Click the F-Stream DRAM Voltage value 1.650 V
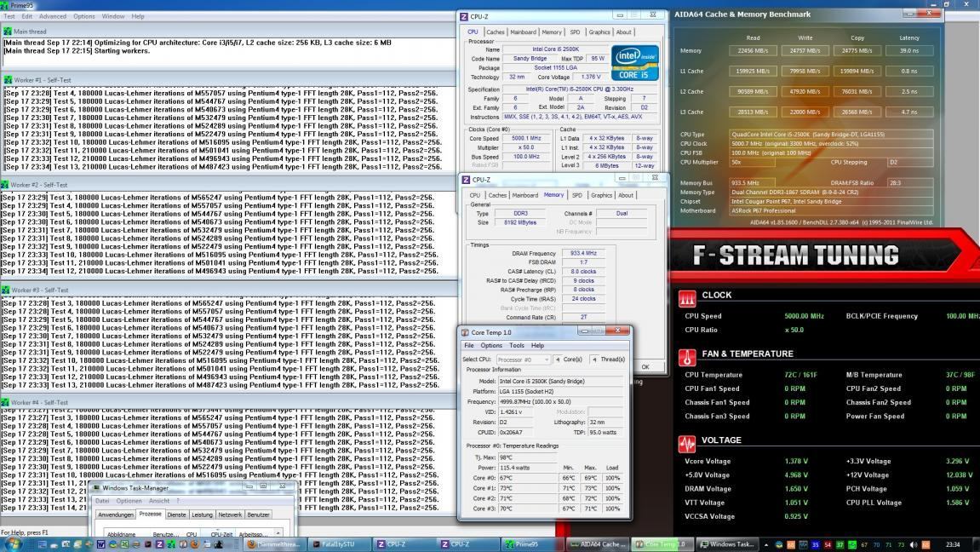The width and height of the screenshot is (980, 552). click(796, 489)
